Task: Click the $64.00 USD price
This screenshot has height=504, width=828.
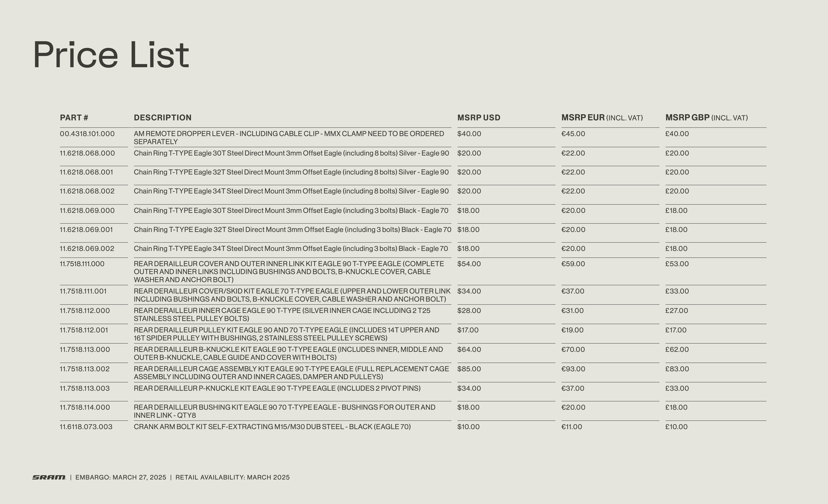Action: pos(469,349)
